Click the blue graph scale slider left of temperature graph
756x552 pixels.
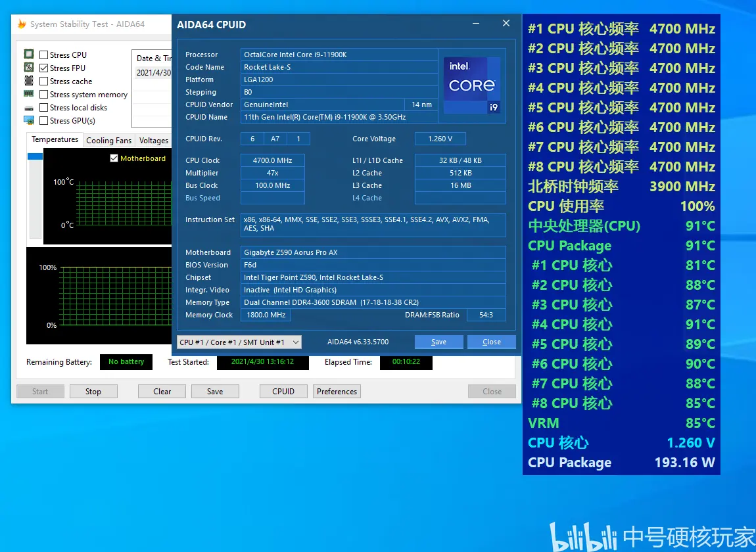pyautogui.click(x=35, y=156)
